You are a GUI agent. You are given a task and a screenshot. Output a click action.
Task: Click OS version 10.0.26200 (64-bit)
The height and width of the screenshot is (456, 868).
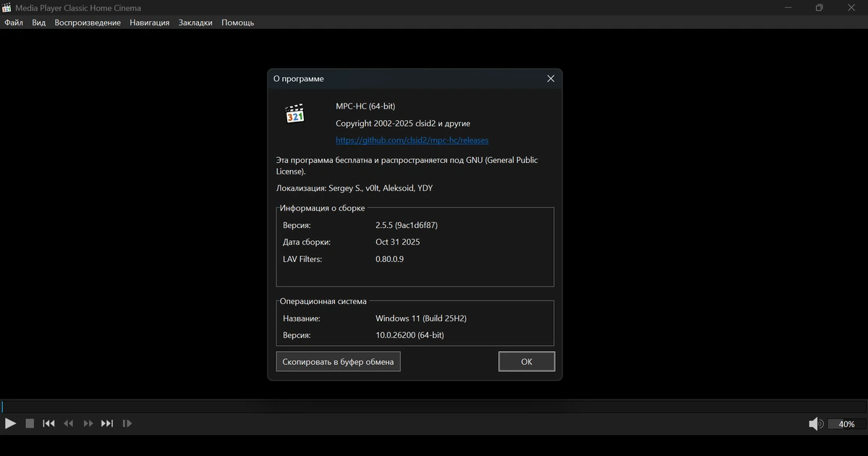coord(409,335)
